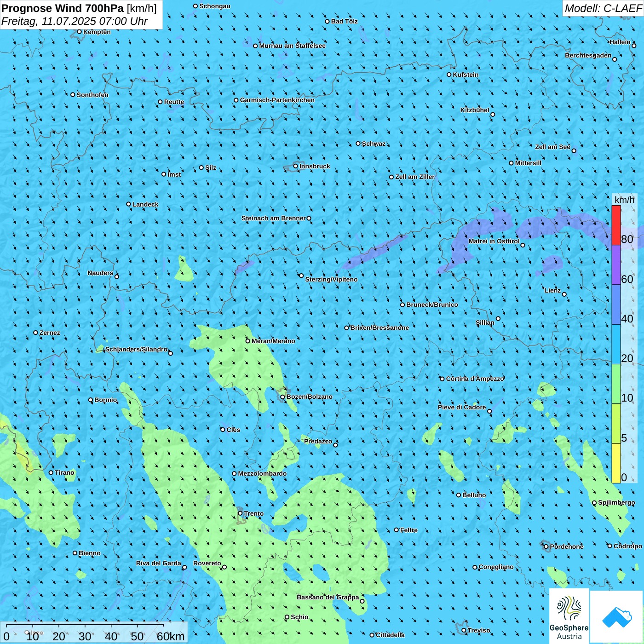
Task: Click the Mezzolombardo label
Action: [262, 473]
